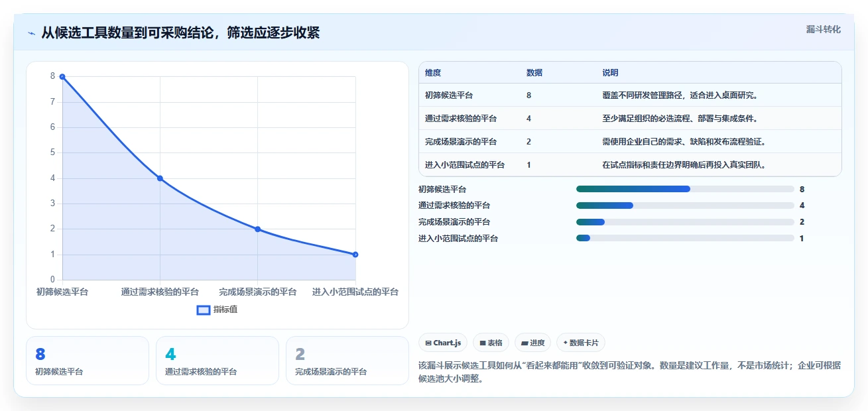Click the x-axis label 完成场景演示的平台 in chart
The height and width of the screenshot is (411, 868).
(x=258, y=292)
